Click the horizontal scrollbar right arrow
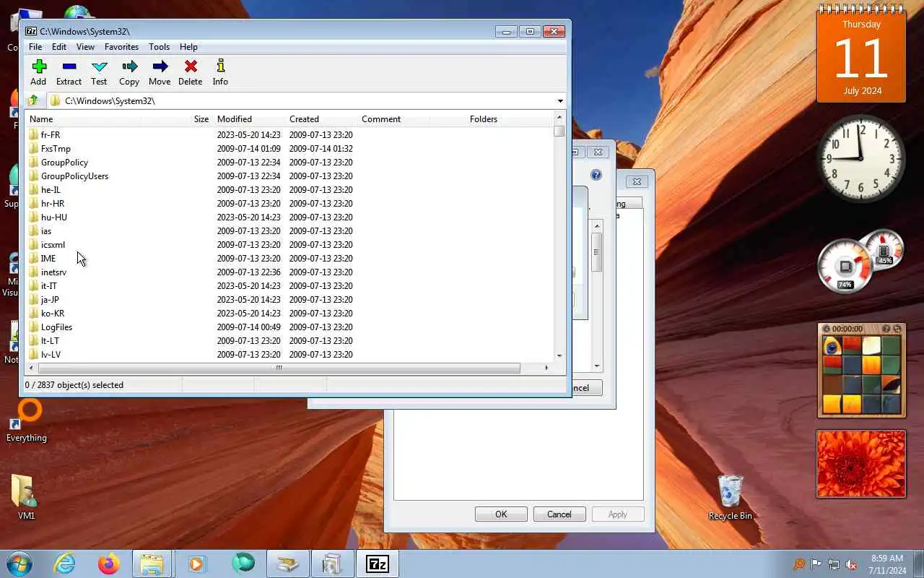 pos(546,368)
